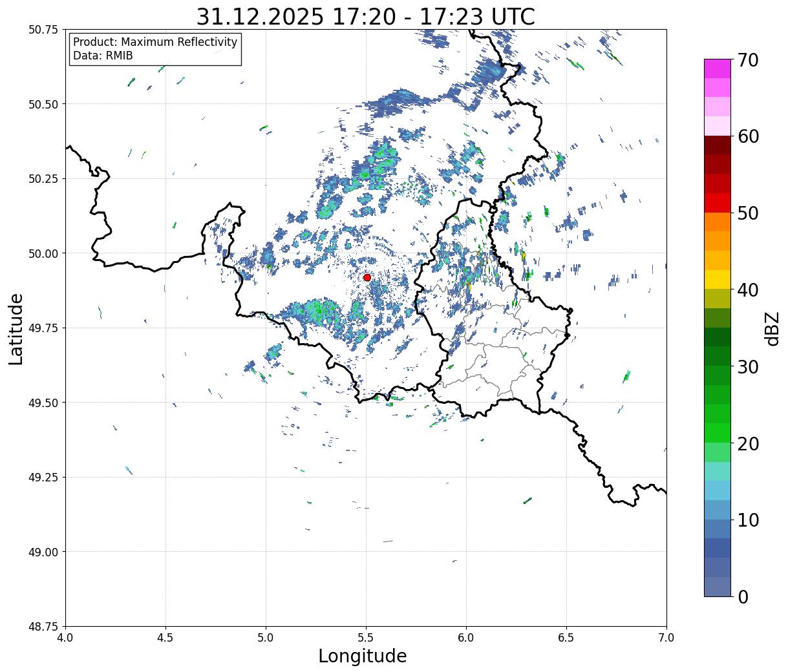This screenshot has width=788, height=672.
Task: Click the dark maroon swatch just below 60
Action: click(x=718, y=145)
